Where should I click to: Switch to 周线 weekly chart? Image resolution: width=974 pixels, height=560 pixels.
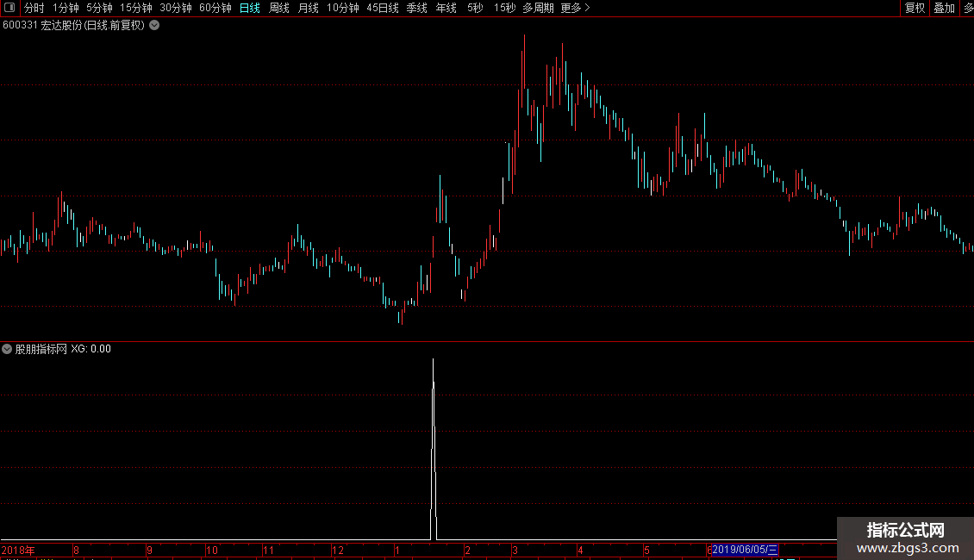(279, 8)
